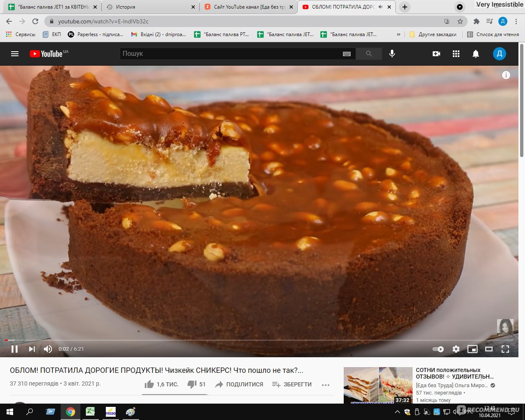The height and width of the screenshot is (420, 525).
Task: Open player settings gear
Action: pyautogui.click(x=456, y=349)
